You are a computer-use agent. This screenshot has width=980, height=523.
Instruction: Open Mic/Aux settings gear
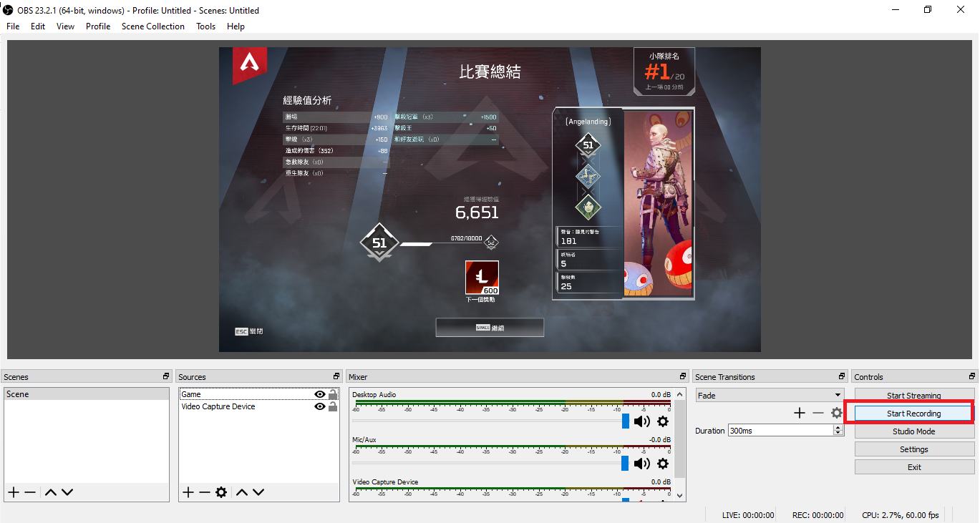tap(663, 464)
